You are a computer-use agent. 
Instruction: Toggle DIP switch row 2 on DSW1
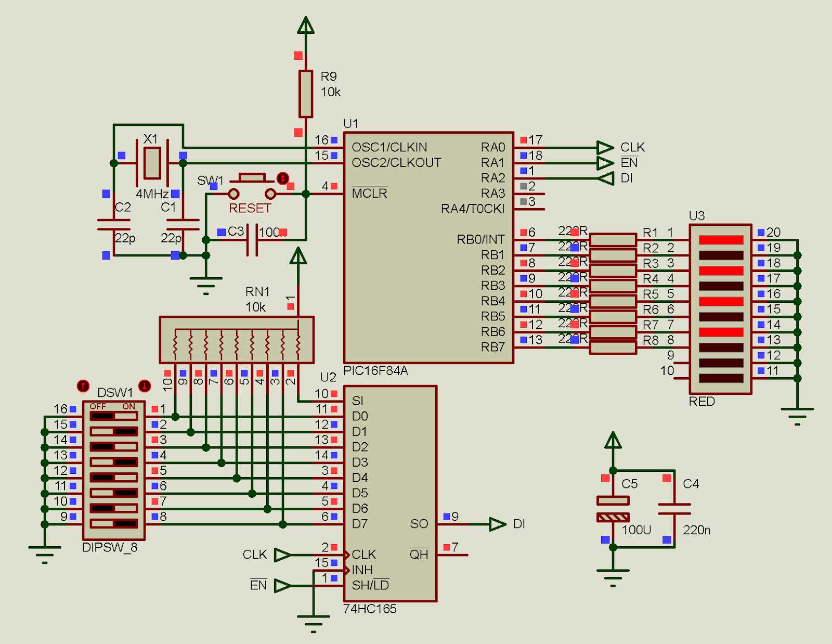point(113,431)
